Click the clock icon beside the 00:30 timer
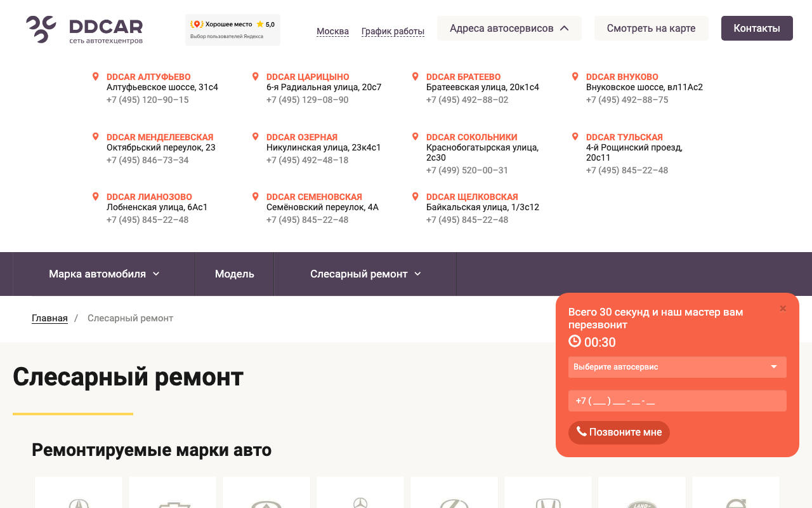This screenshot has width=812, height=508. pos(575,341)
